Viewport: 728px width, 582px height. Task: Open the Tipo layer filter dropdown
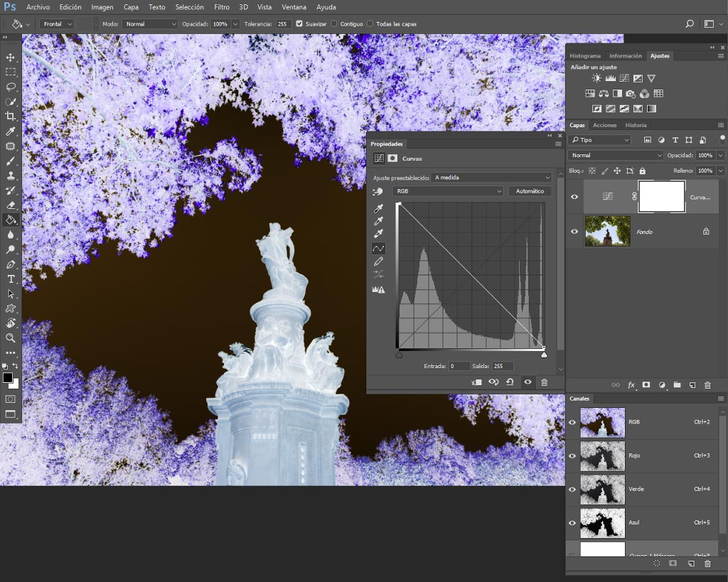[599, 140]
